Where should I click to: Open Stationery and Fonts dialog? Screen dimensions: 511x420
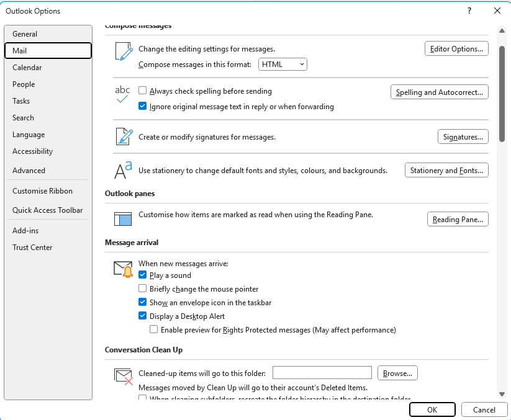(446, 170)
